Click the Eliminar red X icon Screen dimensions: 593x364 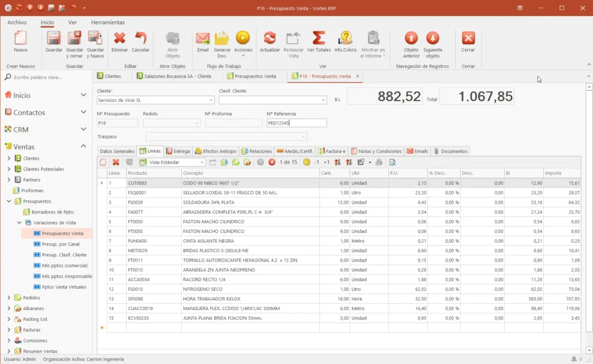pyautogui.click(x=119, y=38)
